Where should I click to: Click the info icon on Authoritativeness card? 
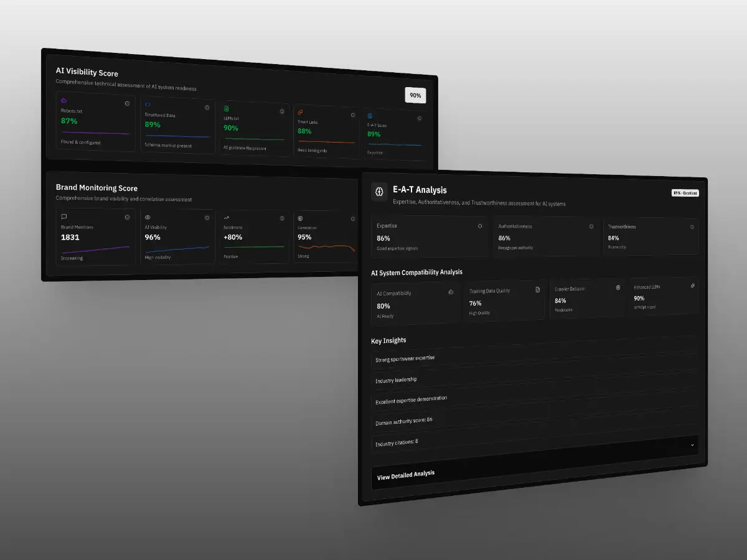click(x=591, y=226)
